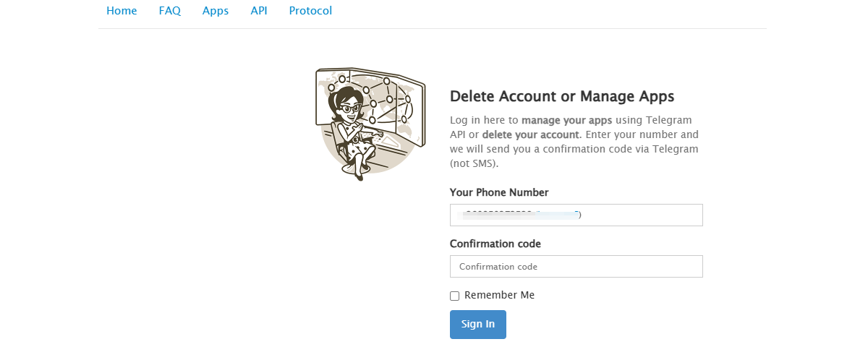This screenshot has height=360, width=868.
Task: Click the bold "manage your apps" text
Action: click(x=566, y=120)
